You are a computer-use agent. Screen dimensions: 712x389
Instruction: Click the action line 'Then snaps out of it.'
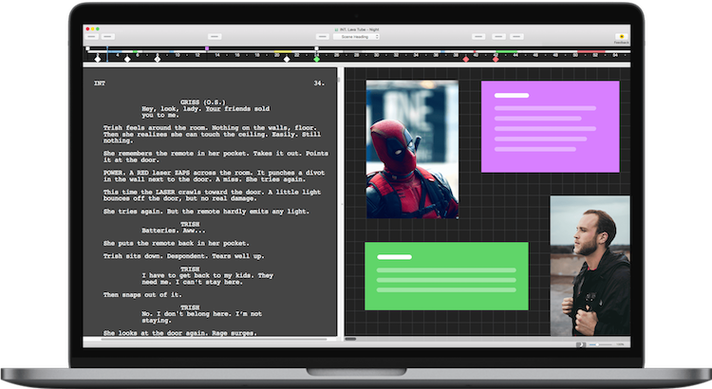[142, 295]
